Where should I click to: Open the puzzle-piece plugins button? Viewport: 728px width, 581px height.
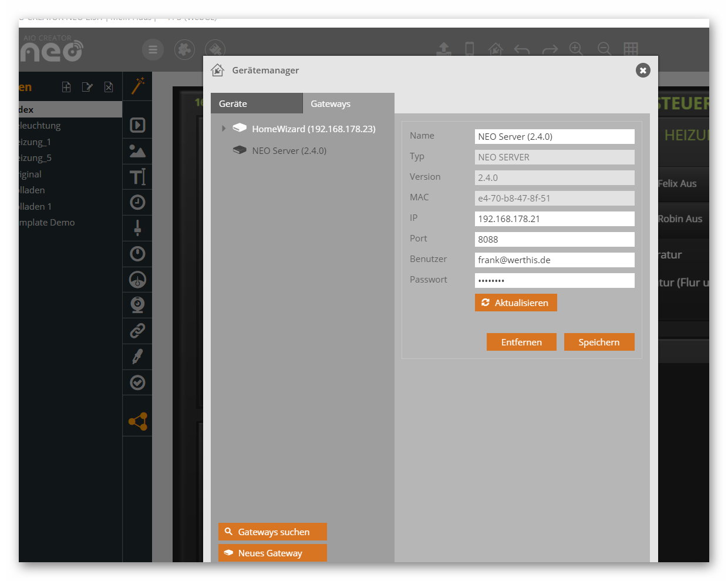[184, 49]
